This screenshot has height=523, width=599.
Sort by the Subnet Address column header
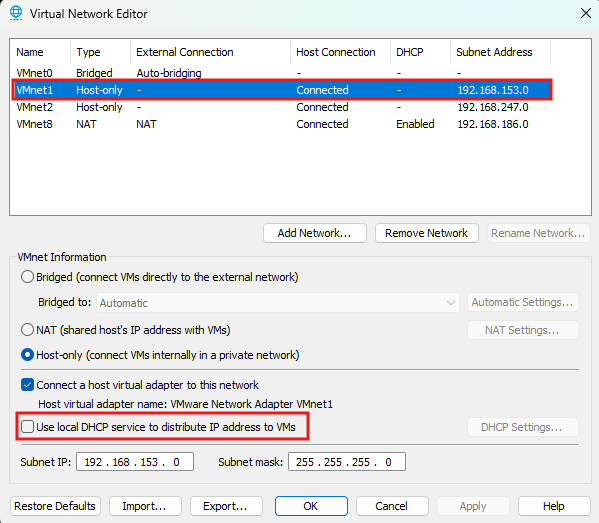click(500, 52)
